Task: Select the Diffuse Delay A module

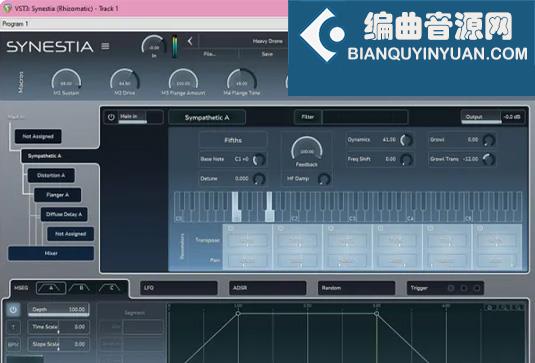Action: click(64, 214)
